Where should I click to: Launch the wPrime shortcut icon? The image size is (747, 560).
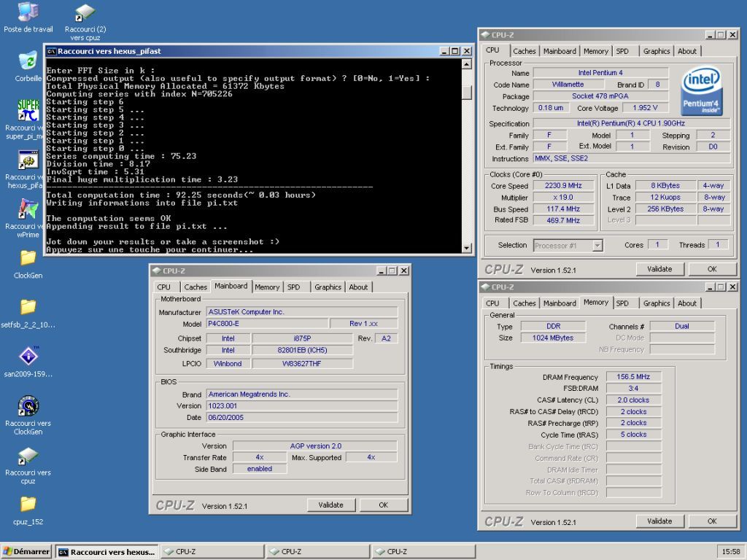click(28, 209)
